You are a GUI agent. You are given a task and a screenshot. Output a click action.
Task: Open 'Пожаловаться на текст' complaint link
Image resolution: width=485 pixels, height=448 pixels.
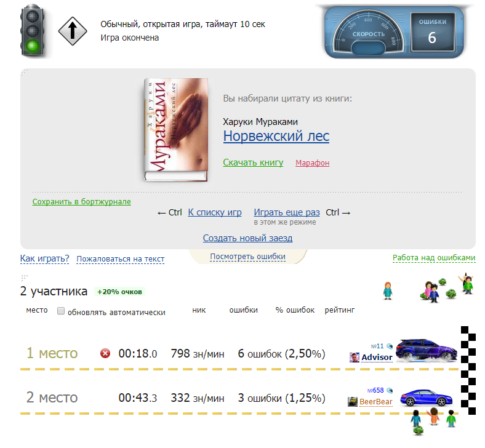(120, 259)
